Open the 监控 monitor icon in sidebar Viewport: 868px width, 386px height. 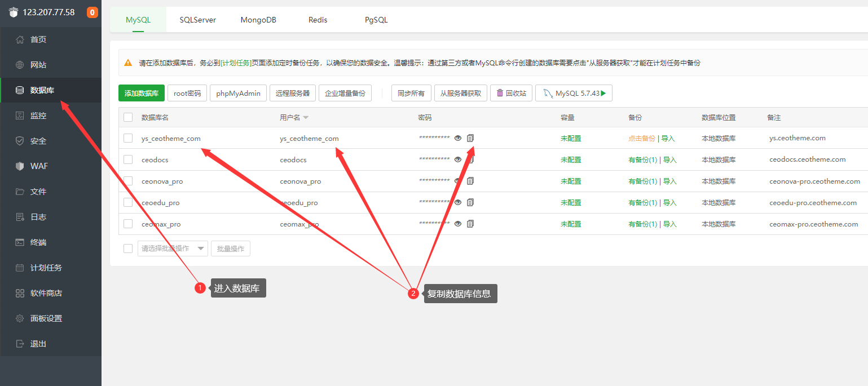20,116
